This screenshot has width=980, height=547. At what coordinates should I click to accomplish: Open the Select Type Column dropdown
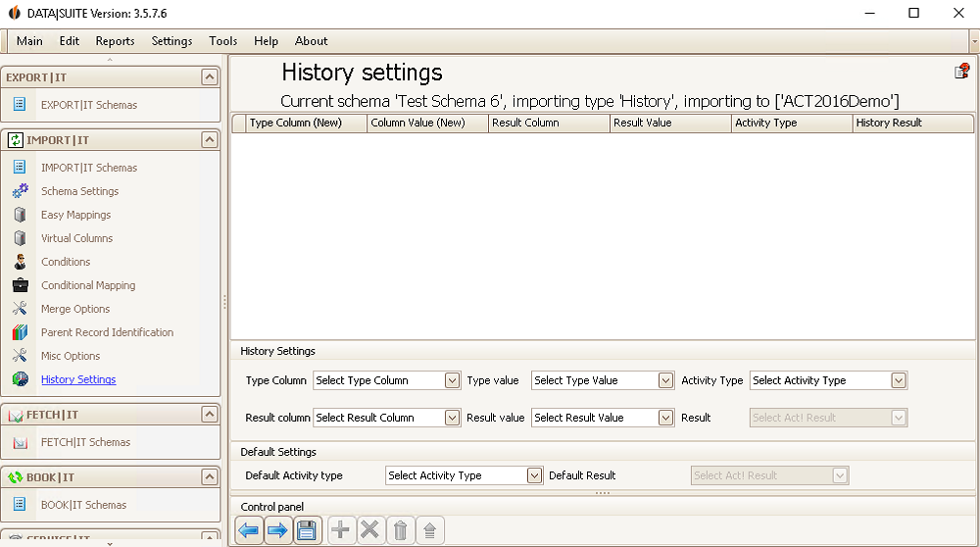click(x=452, y=380)
